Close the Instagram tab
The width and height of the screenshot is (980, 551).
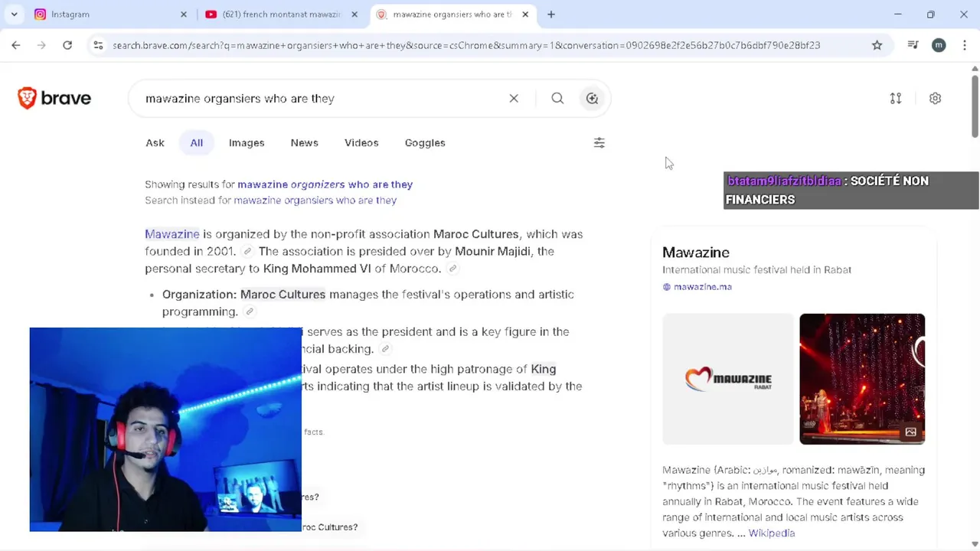(184, 14)
